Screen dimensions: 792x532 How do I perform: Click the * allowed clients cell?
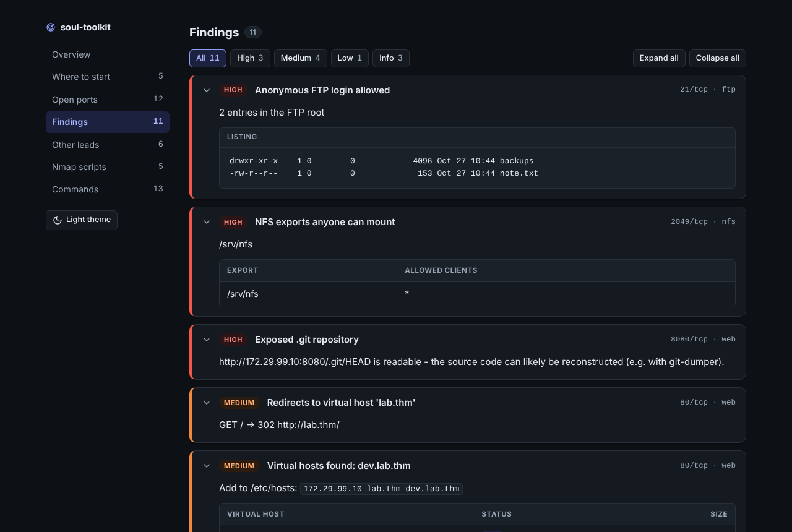tap(407, 294)
